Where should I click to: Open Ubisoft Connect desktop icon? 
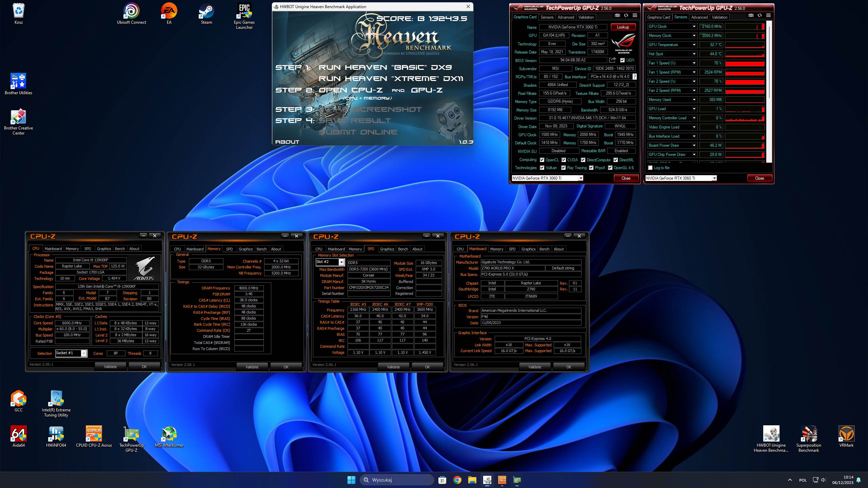point(131,14)
